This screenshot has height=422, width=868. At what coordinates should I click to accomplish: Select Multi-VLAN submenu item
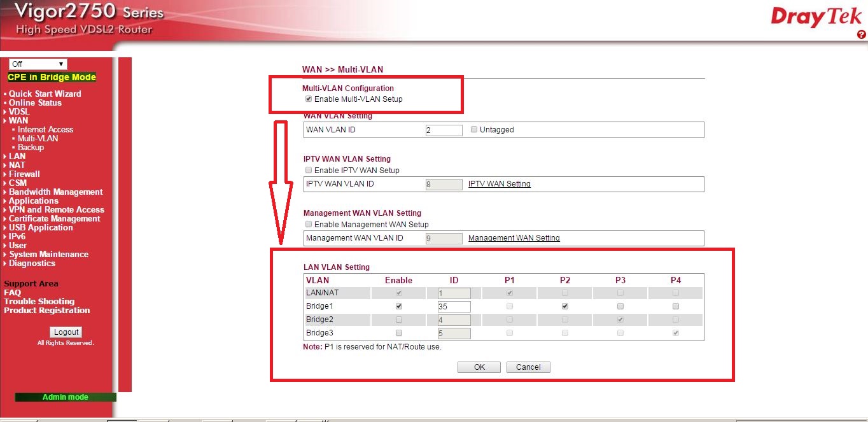pyautogui.click(x=38, y=138)
